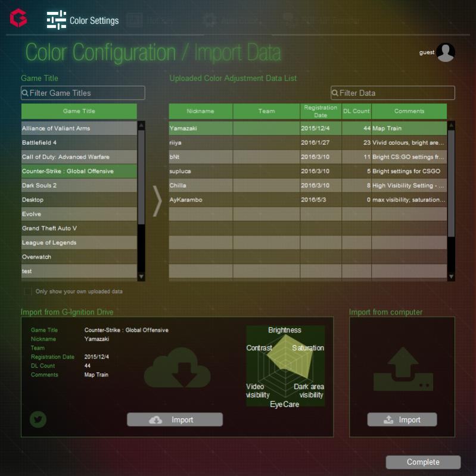Click the upload from computer tray icon
The image size is (476, 476).
tap(403, 369)
